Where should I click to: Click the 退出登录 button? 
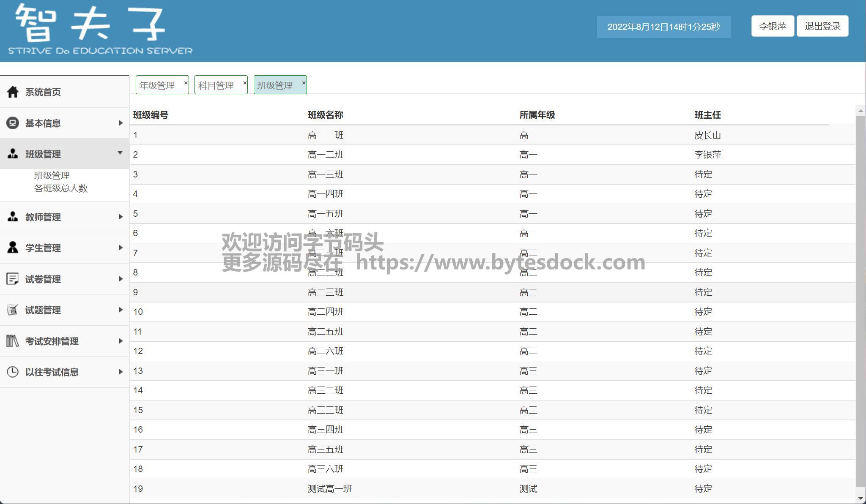click(822, 26)
